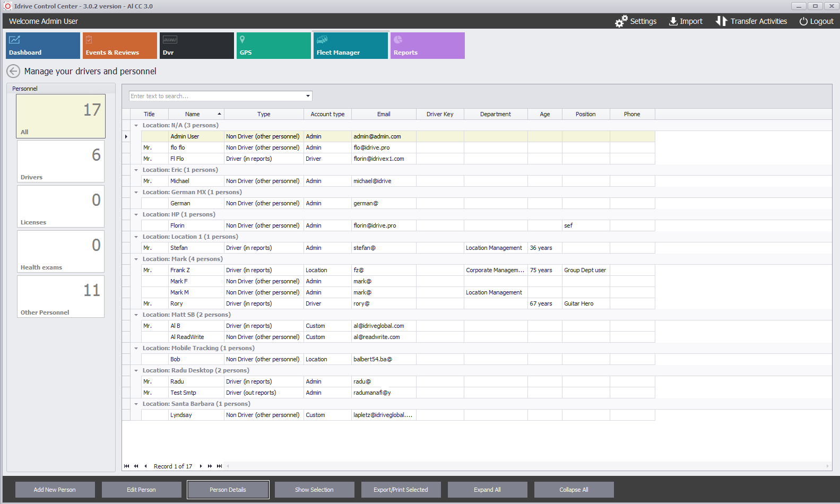Sort by the Name column header
This screenshot has height=504, width=840.
coord(193,114)
